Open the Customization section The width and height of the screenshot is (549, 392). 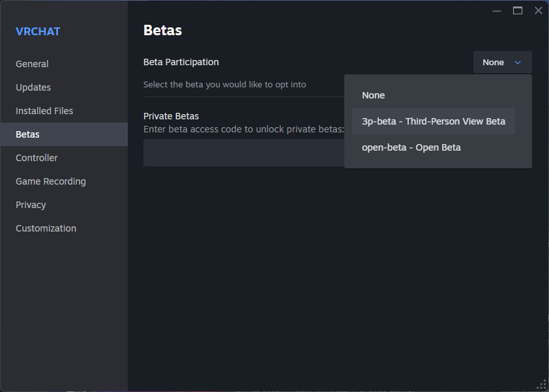pos(46,228)
